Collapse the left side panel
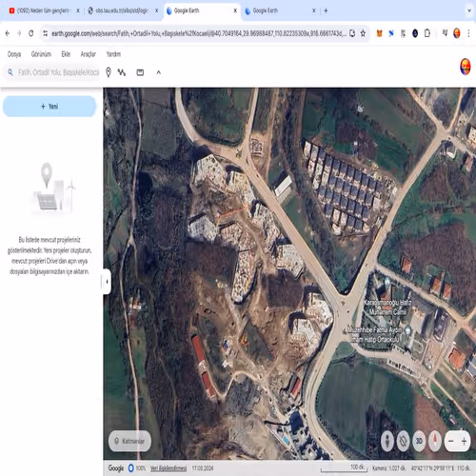Screen dimensions: 476x476 pyautogui.click(x=107, y=282)
